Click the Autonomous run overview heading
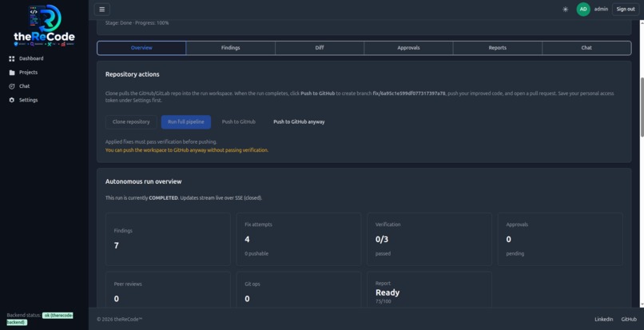This screenshot has height=330, width=644. tap(143, 181)
